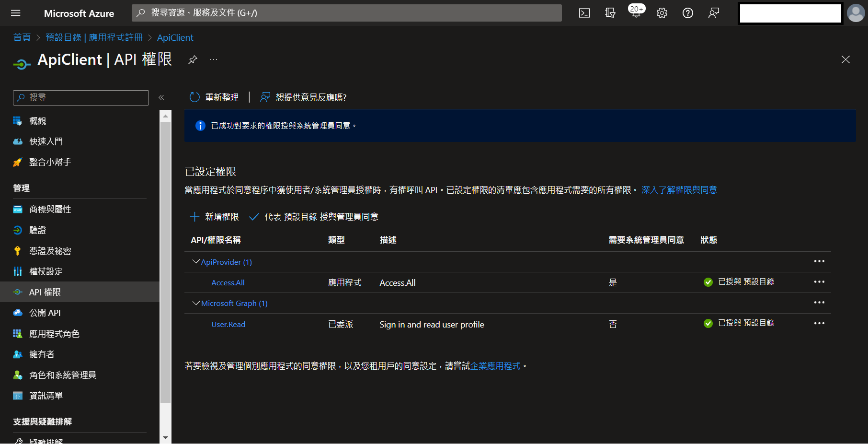Open the portal hamburger menu
Image resolution: width=868 pixels, height=445 pixels.
click(x=16, y=13)
